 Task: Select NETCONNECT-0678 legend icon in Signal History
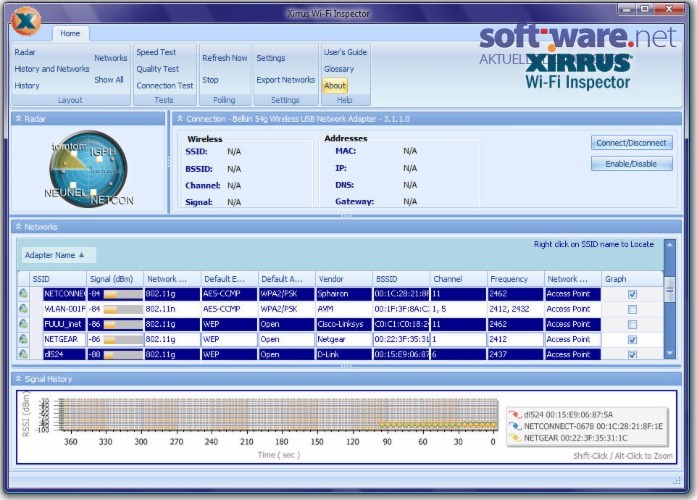point(515,426)
